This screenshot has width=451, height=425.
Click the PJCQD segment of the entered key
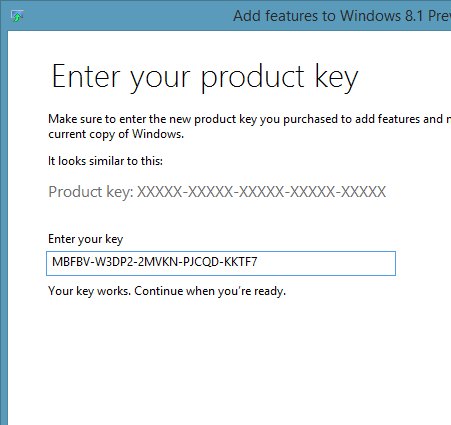pyautogui.click(x=201, y=262)
